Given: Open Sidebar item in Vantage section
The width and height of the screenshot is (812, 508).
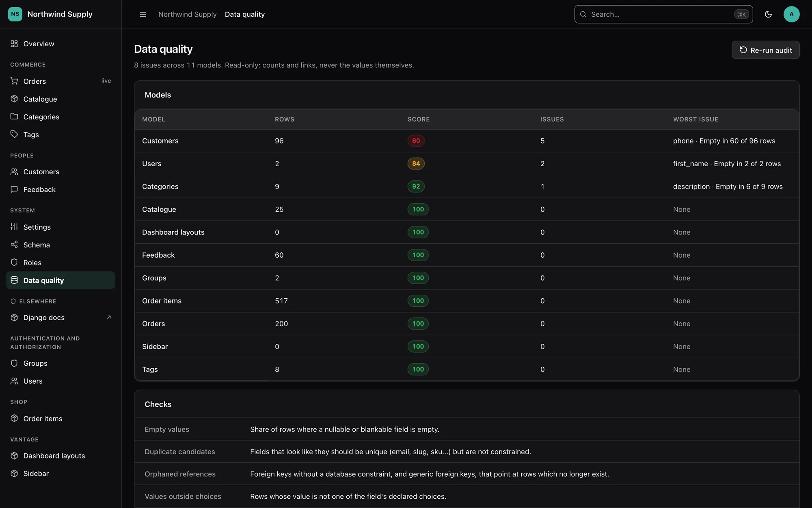Looking at the screenshot, I should point(61,474).
